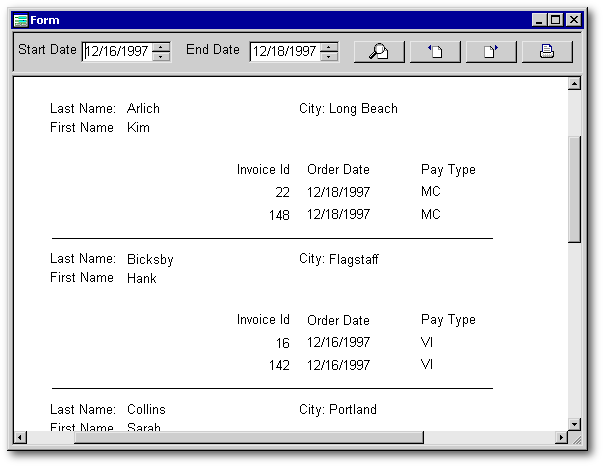
Task: Increase End Date with up spinner arrow
Action: 329,47
